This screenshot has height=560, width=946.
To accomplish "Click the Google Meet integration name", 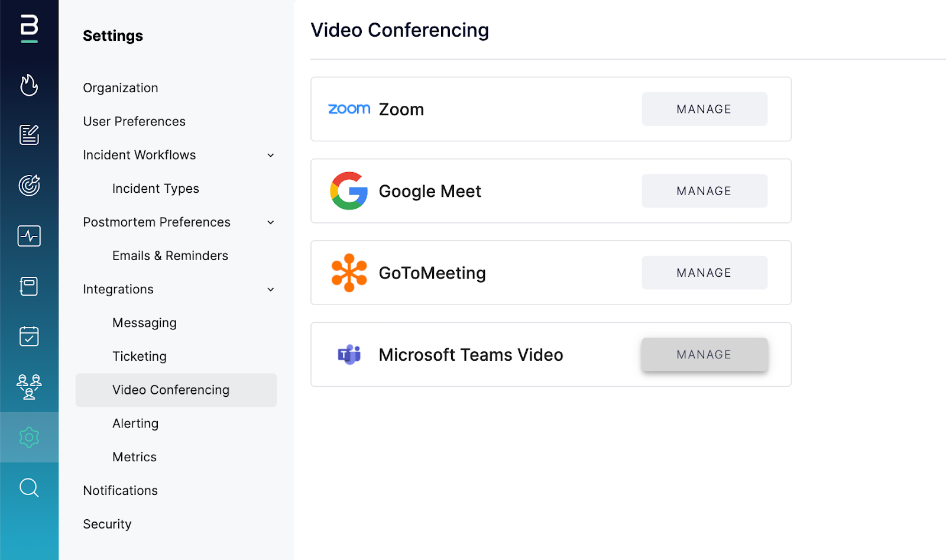I will click(x=430, y=191).
